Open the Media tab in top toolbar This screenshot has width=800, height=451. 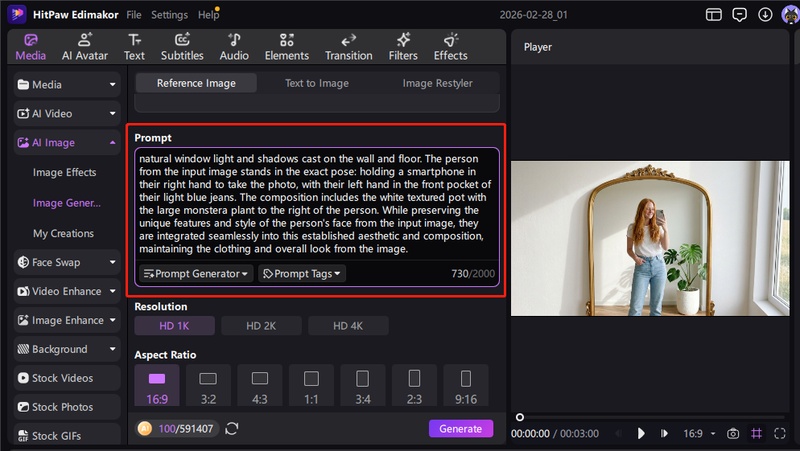31,47
